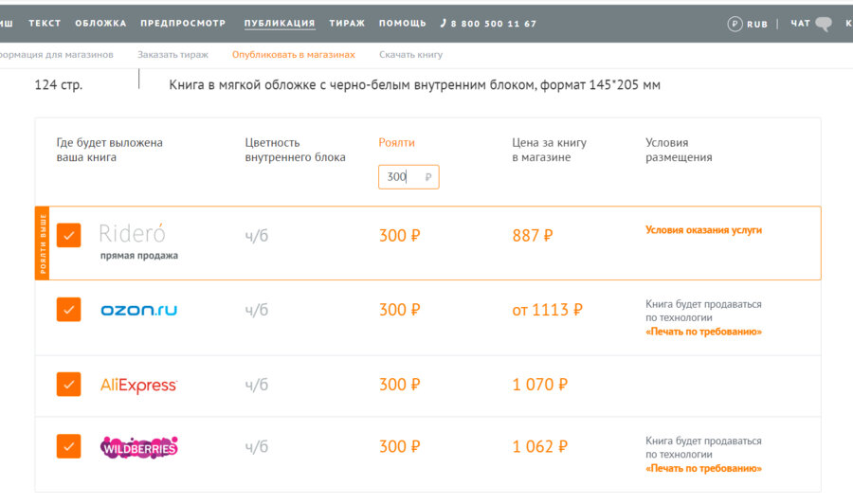Uncheck the Wildberries checkbox
The image size is (853, 504).
68,446
